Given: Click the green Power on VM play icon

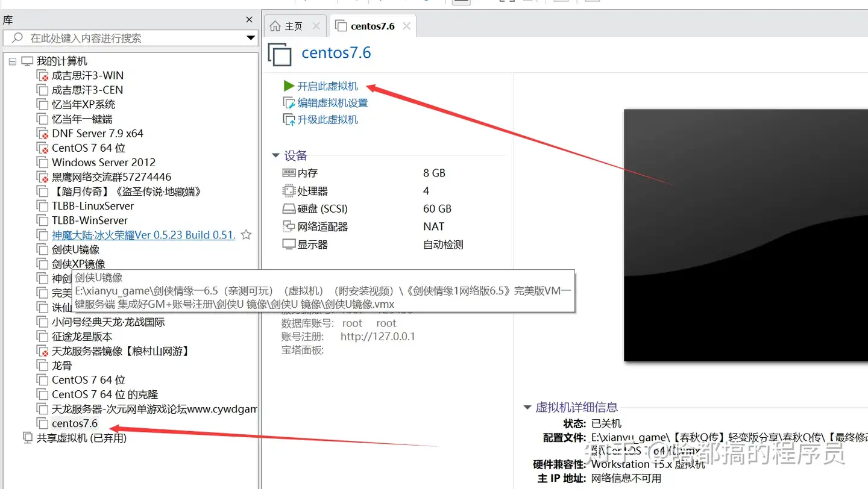Looking at the screenshot, I should tap(289, 86).
